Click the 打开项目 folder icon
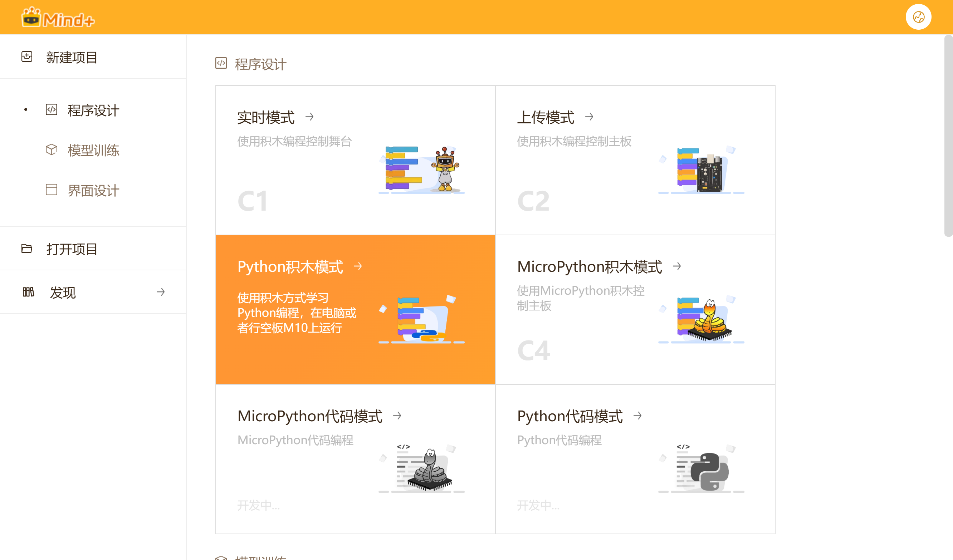This screenshot has height=560, width=953. pos(27,249)
